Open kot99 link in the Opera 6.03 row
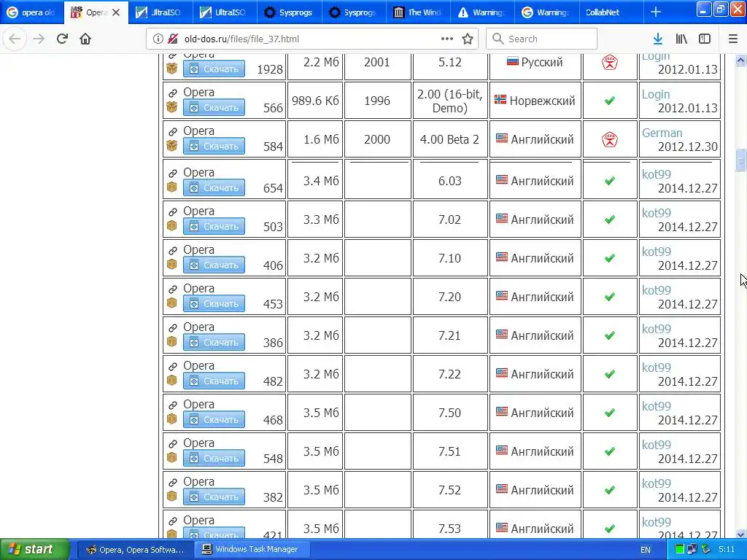 click(x=656, y=174)
